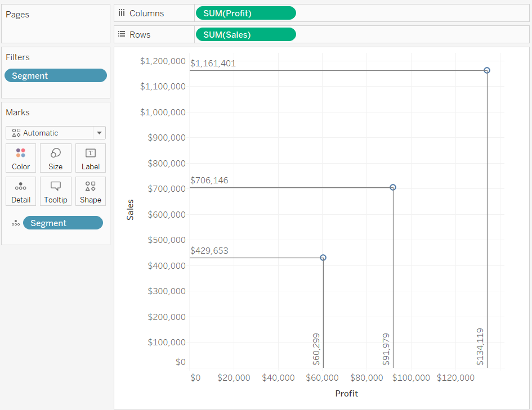Viewport: 532px width, 410px height.
Task: Open the Tooltip marks card
Action: point(56,191)
